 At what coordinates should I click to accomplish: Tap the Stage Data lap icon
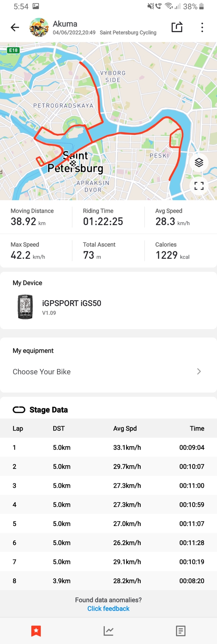pos(19,410)
